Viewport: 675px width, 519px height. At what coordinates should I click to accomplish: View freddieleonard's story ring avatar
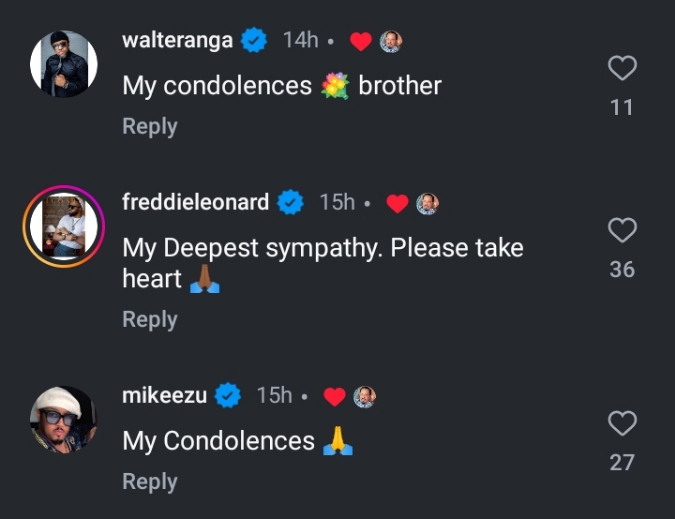coord(63,227)
